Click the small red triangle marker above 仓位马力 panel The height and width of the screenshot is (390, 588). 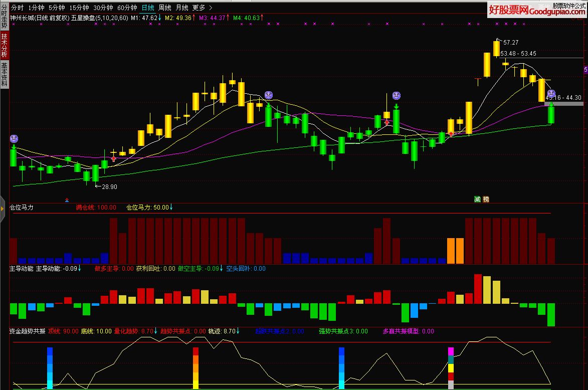(x=67, y=200)
